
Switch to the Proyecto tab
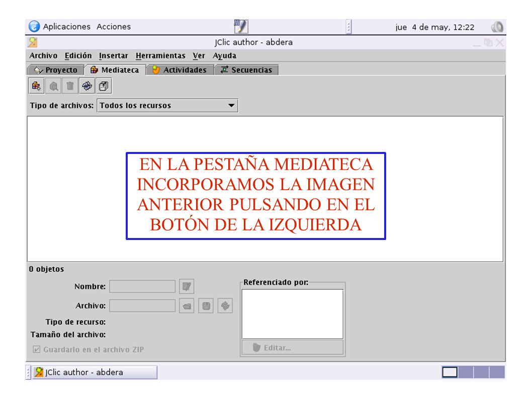coord(56,70)
